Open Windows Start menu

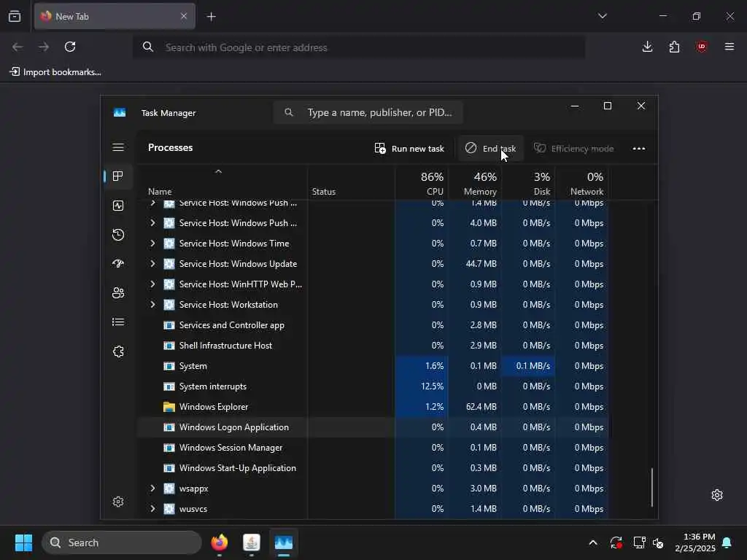23,542
